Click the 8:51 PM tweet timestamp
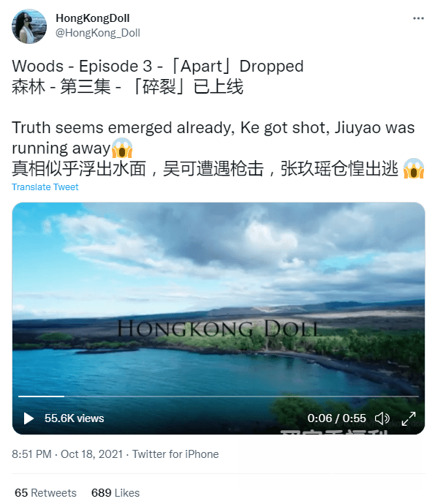Viewport: 435px width, 504px height. click(x=31, y=454)
